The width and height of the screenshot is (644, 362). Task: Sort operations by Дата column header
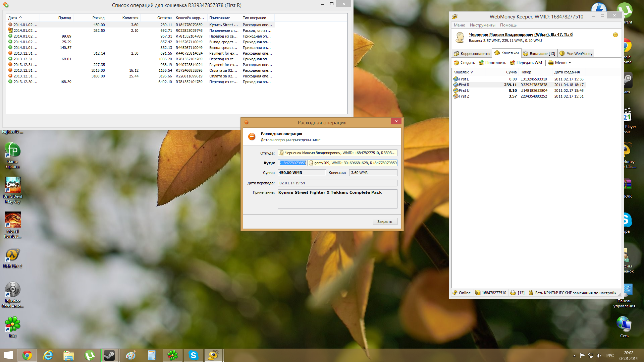tap(15, 18)
